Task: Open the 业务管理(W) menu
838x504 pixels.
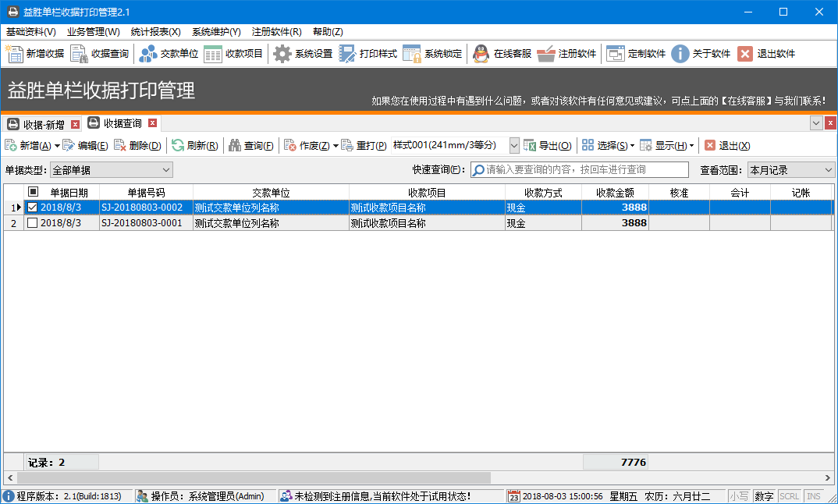Action: (x=94, y=32)
